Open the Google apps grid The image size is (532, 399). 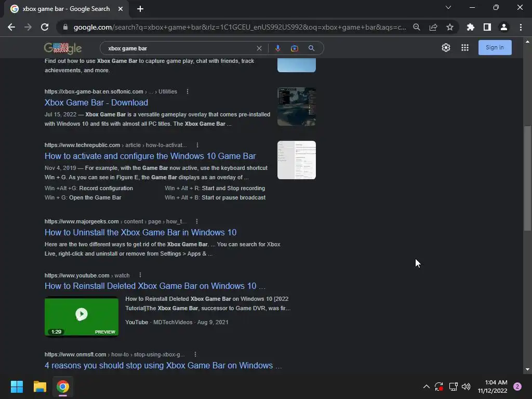click(465, 47)
